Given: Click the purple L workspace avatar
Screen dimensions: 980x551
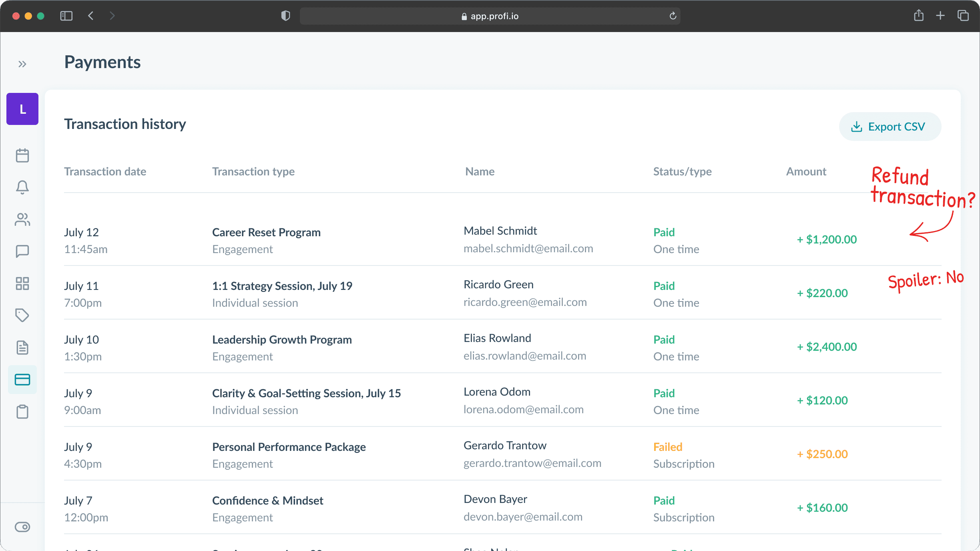Looking at the screenshot, I should point(22,109).
